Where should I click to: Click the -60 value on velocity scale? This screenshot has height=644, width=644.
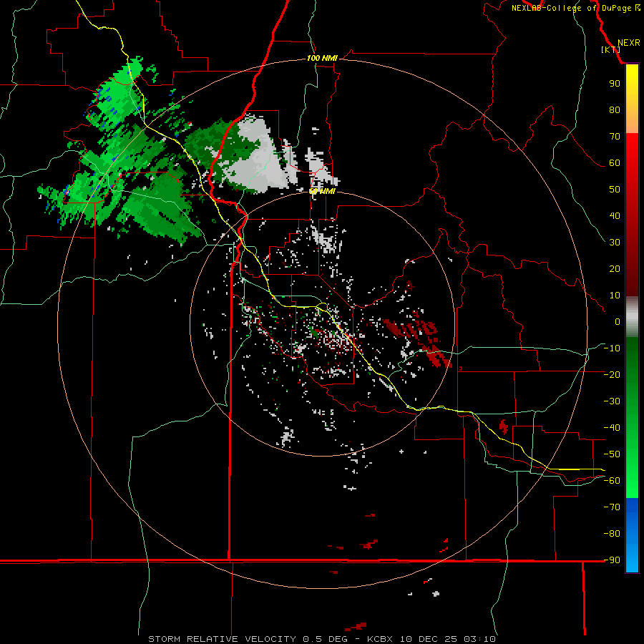pos(612,481)
